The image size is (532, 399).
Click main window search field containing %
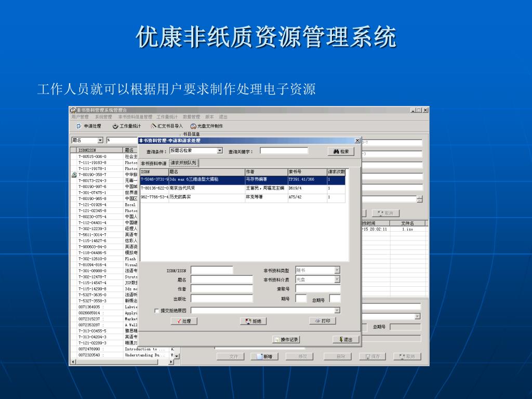(122, 140)
